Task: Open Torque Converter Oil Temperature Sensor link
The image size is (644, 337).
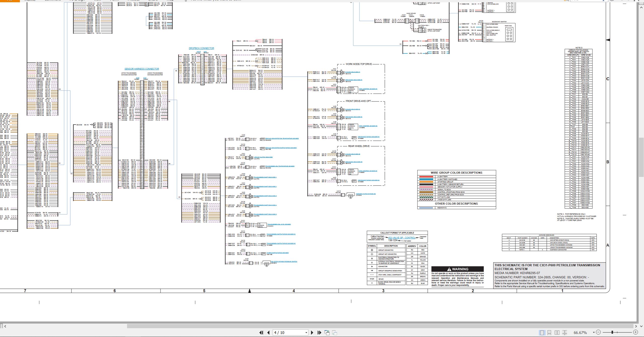Action: tap(282, 138)
